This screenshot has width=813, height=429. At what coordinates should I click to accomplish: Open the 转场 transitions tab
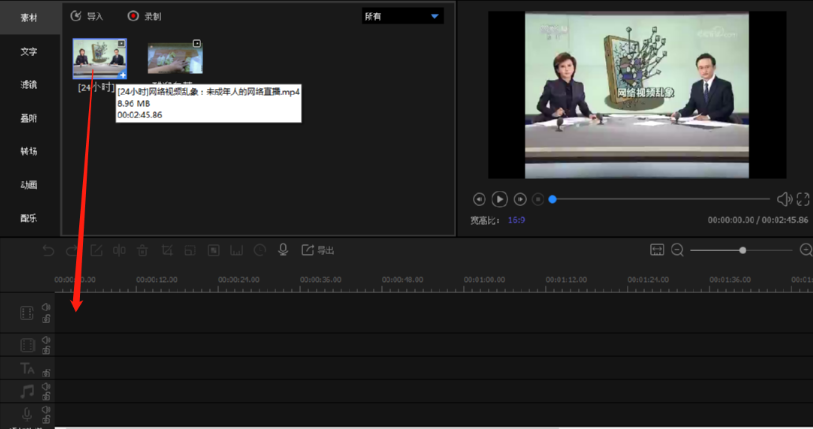pos(29,151)
